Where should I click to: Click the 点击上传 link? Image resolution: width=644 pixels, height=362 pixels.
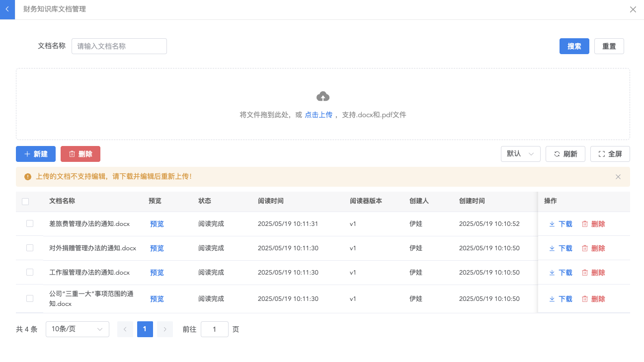(x=319, y=115)
